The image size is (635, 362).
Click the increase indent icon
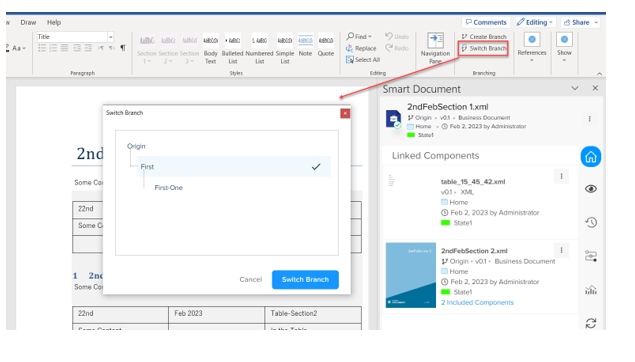88,48
